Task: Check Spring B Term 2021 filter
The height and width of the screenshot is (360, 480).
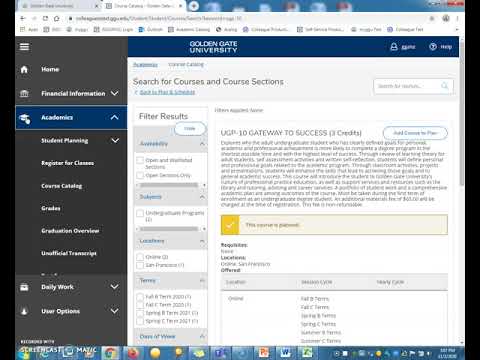Action: (140, 313)
